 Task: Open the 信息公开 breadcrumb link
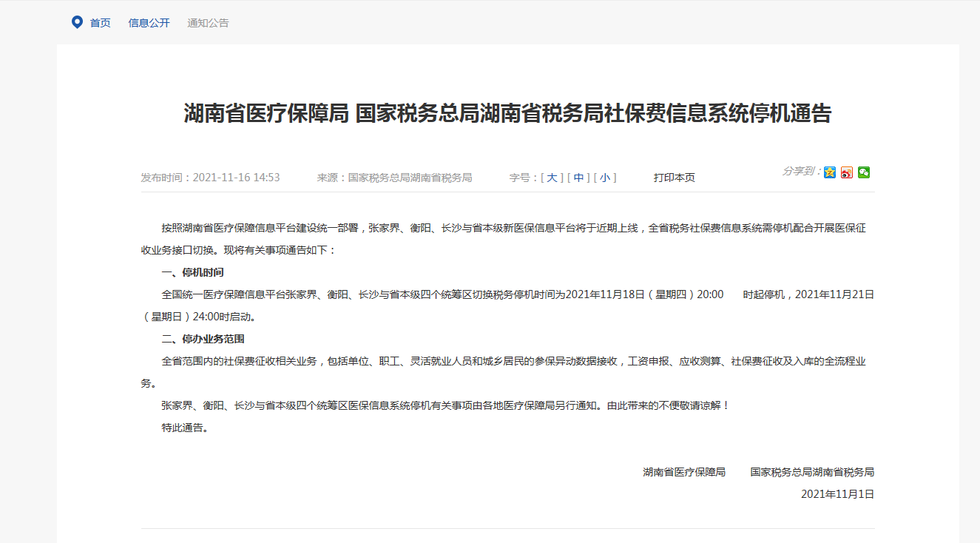point(149,23)
